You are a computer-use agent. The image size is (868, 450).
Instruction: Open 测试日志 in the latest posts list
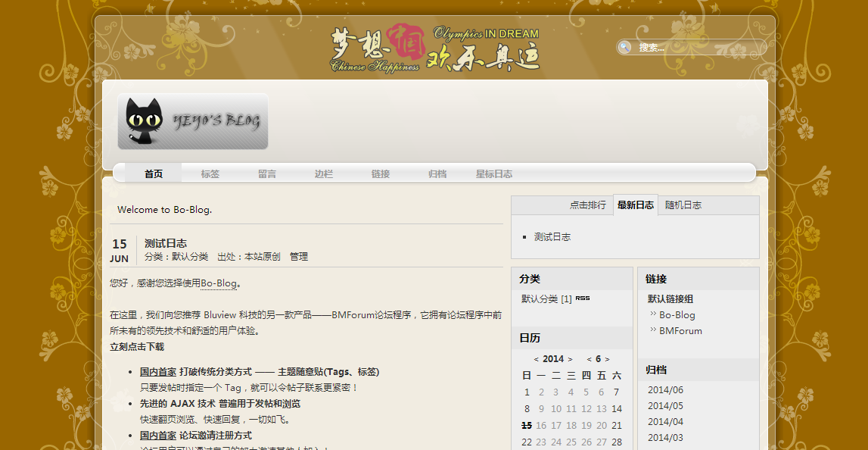click(552, 237)
